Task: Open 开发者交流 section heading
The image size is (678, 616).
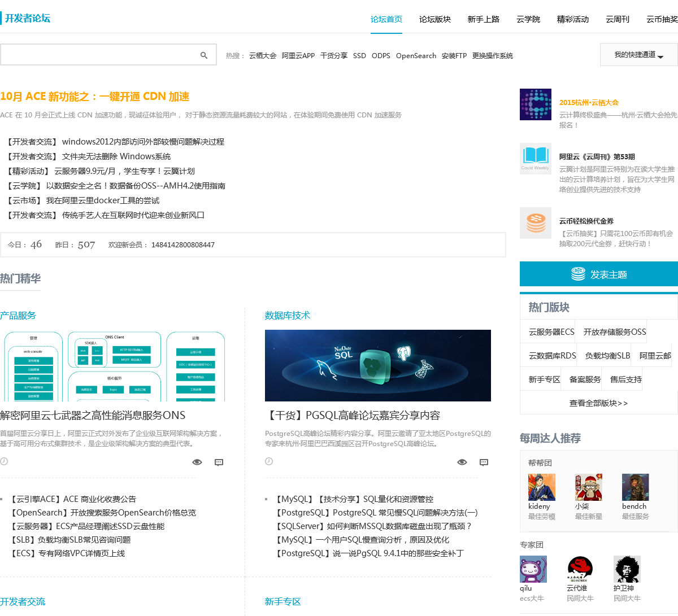Action: [23, 602]
